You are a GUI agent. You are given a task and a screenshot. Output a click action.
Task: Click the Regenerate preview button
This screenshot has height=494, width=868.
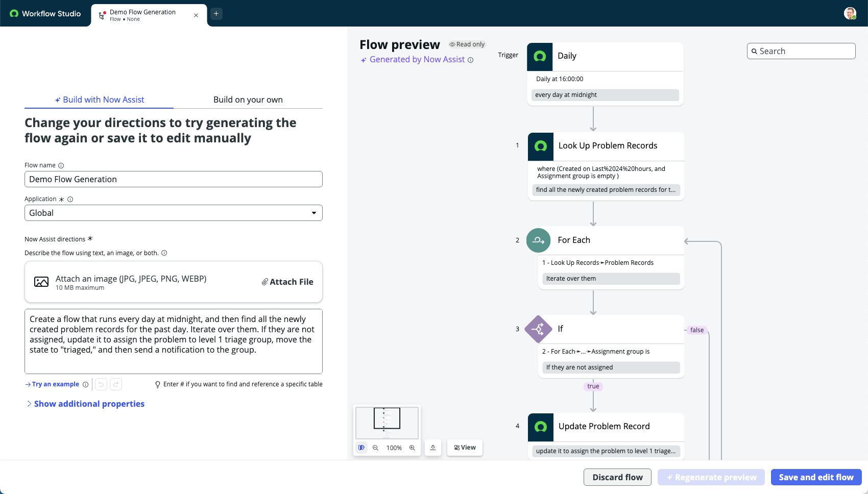tap(711, 477)
